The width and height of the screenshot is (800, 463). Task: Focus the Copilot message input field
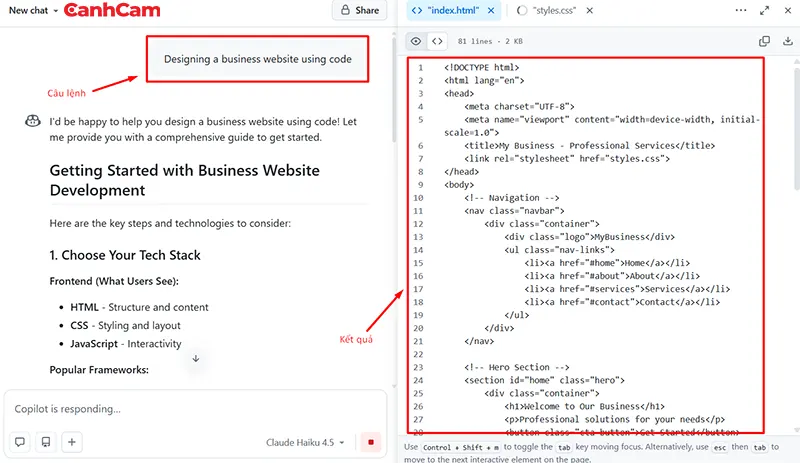[x=195, y=409]
